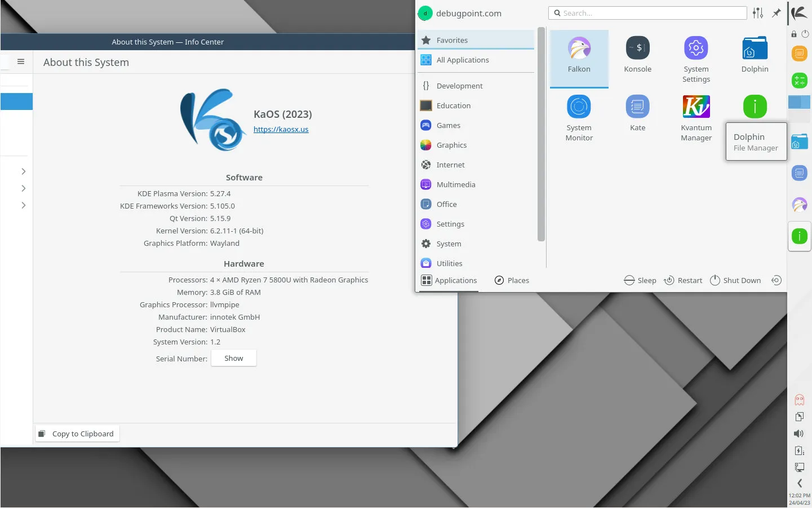Select highlighted sidebar entry in Info Center
This screenshot has height=508, width=812.
pyautogui.click(x=16, y=101)
